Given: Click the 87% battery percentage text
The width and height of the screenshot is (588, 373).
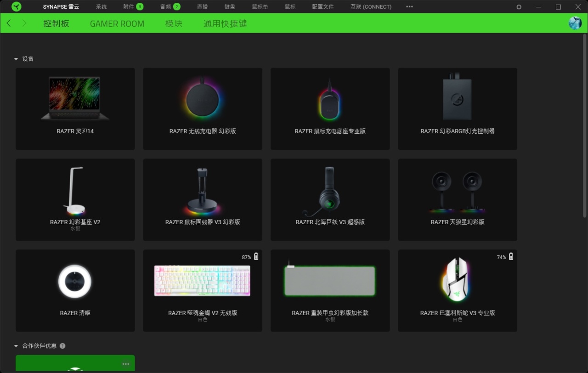Looking at the screenshot, I should (x=247, y=257).
